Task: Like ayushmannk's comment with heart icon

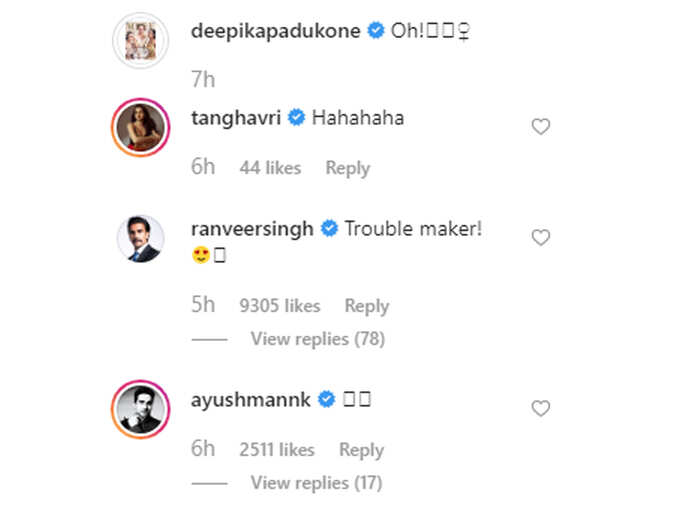Action: click(541, 408)
